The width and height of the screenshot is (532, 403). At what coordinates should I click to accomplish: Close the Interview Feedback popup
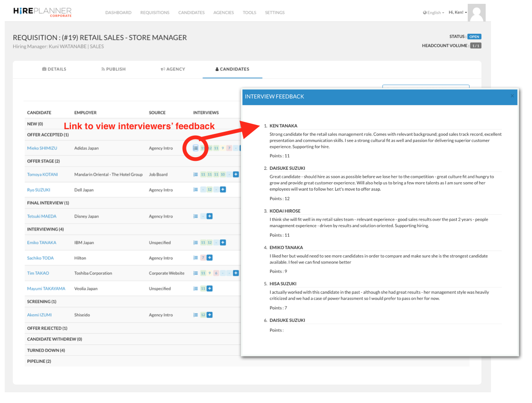pyautogui.click(x=512, y=96)
